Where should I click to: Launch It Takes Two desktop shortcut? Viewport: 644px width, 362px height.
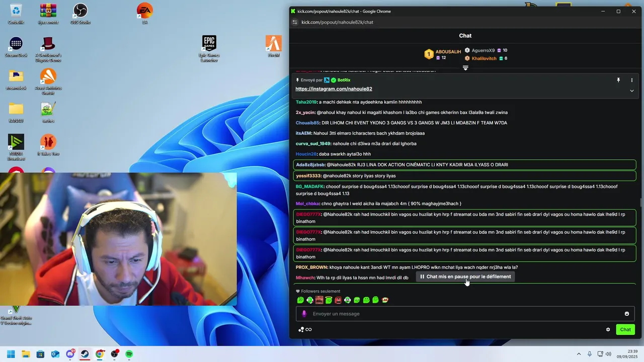pyautogui.click(x=48, y=145)
